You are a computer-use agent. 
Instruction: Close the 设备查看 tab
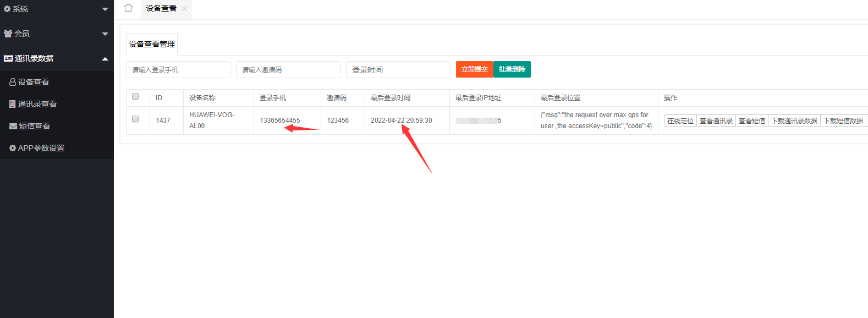click(x=184, y=9)
